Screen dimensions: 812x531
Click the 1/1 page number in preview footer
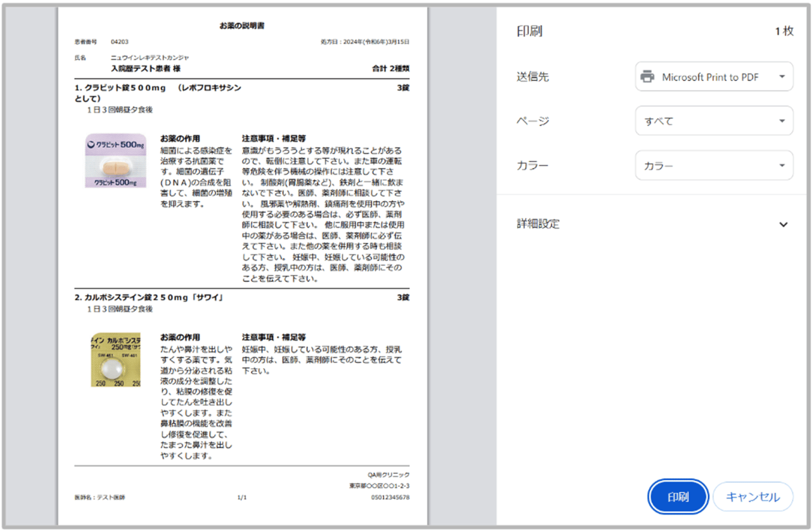pos(242,497)
